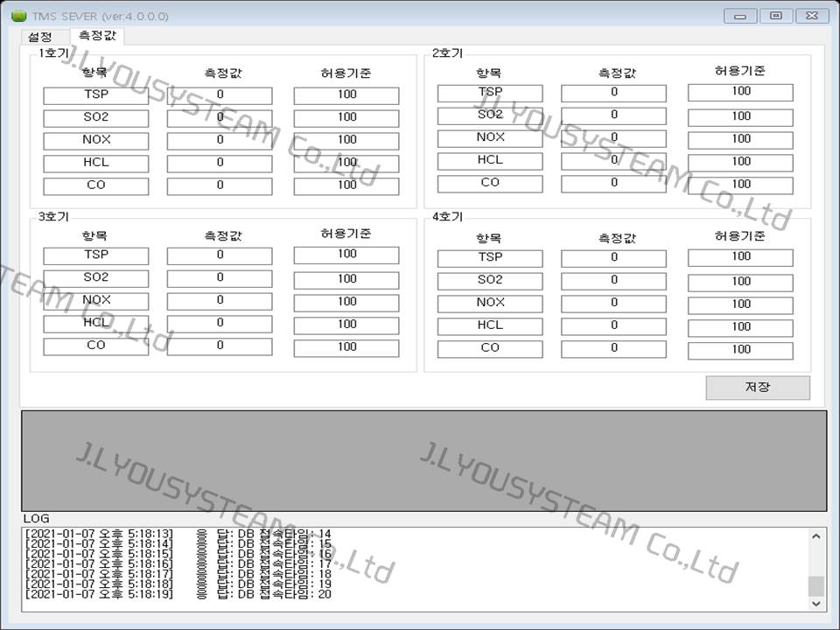Viewport: 840px width, 630px height.
Task: Click 1호기 TSP 허용기준 field
Action: point(346,96)
